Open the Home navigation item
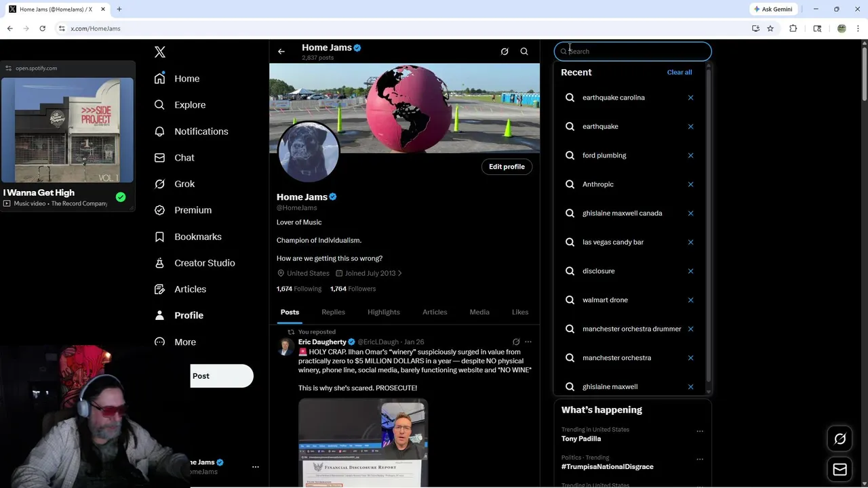The image size is (868, 488). [177, 79]
